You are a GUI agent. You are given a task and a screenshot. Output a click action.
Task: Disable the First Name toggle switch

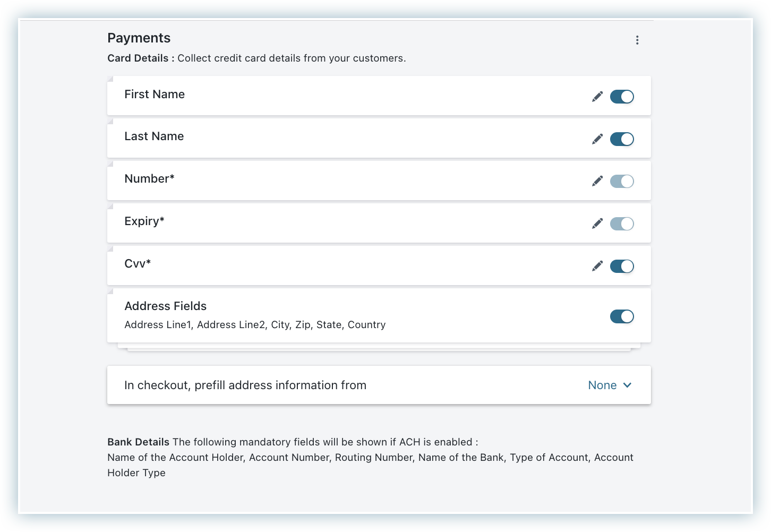(x=622, y=97)
